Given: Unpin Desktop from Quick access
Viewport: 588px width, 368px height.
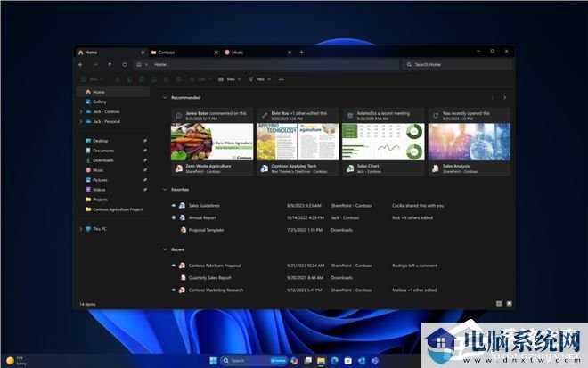Looking at the screenshot, I should coord(145,141).
